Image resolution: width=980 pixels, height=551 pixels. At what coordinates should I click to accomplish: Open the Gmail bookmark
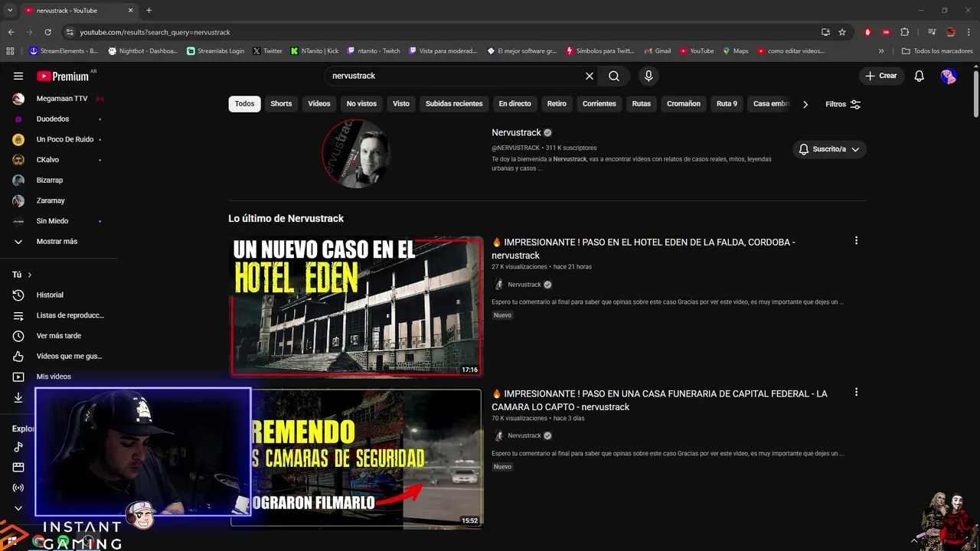657,51
